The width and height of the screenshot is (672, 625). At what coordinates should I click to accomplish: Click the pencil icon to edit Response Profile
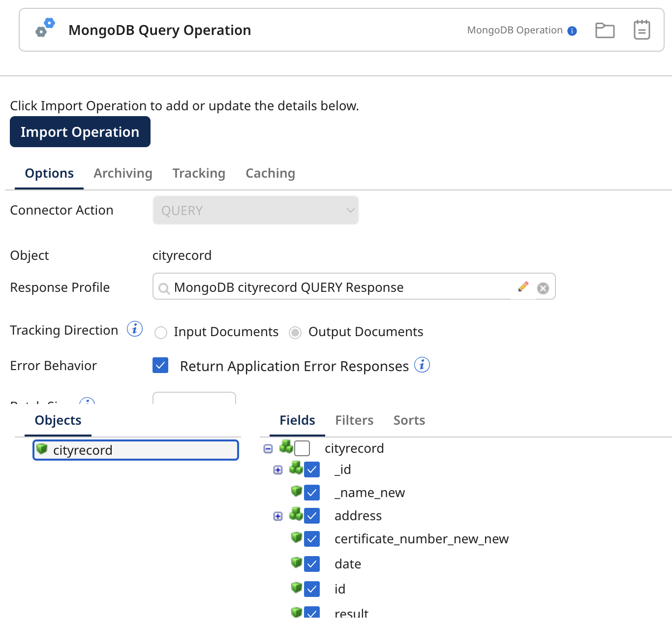coord(523,286)
